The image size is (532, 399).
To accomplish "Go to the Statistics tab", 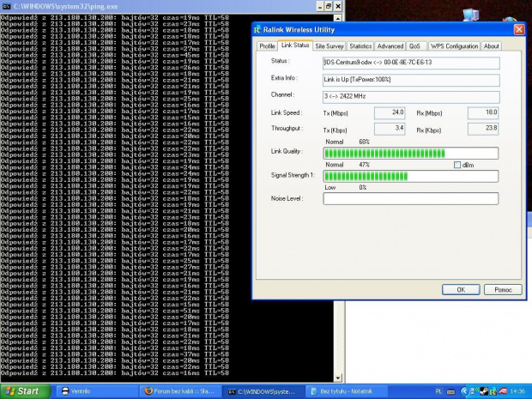I will 360,46.
